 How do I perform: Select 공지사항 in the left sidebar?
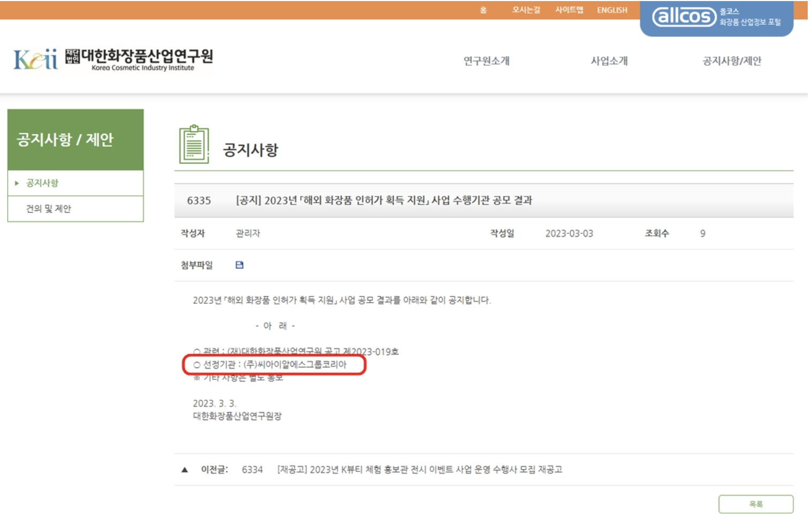click(x=42, y=183)
